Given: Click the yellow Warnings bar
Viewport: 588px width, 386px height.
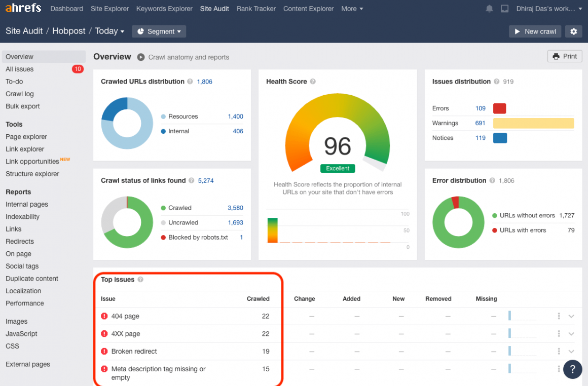Looking at the screenshot, I should click(533, 123).
